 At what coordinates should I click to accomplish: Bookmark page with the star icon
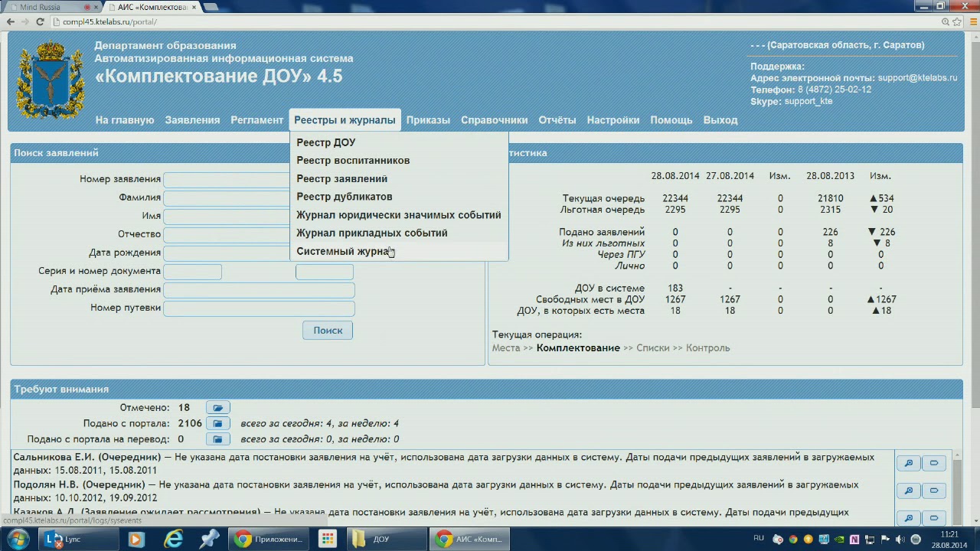[956, 22]
